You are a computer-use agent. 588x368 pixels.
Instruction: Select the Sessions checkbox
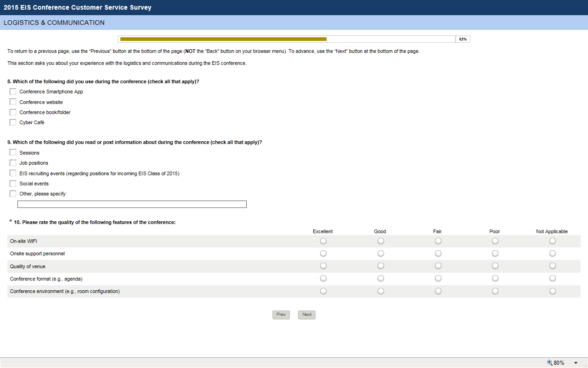click(x=13, y=152)
